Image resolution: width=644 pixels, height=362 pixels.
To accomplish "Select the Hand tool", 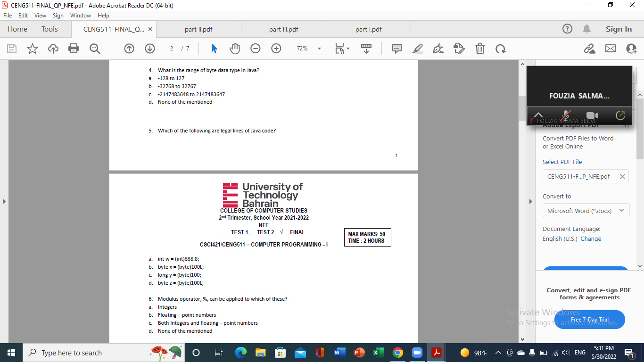I will pyautogui.click(x=234, y=49).
